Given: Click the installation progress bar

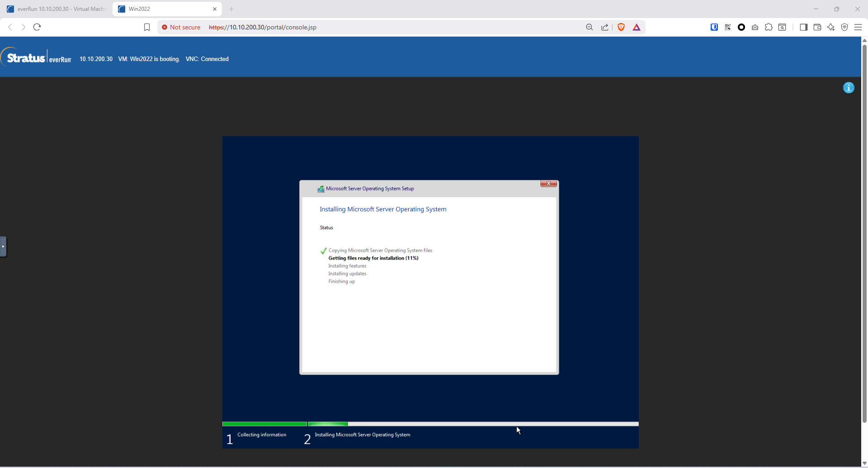Looking at the screenshot, I should (430, 424).
